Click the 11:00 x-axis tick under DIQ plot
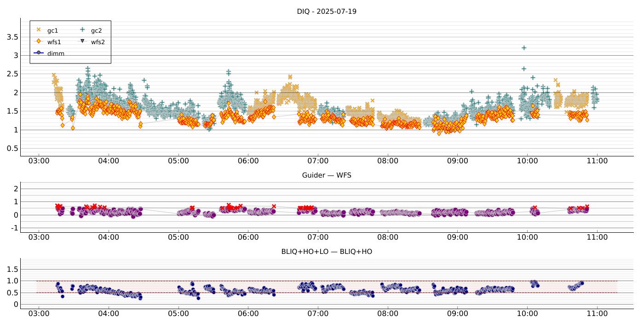The height and width of the screenshot is (322, 644). coord(597,161)
